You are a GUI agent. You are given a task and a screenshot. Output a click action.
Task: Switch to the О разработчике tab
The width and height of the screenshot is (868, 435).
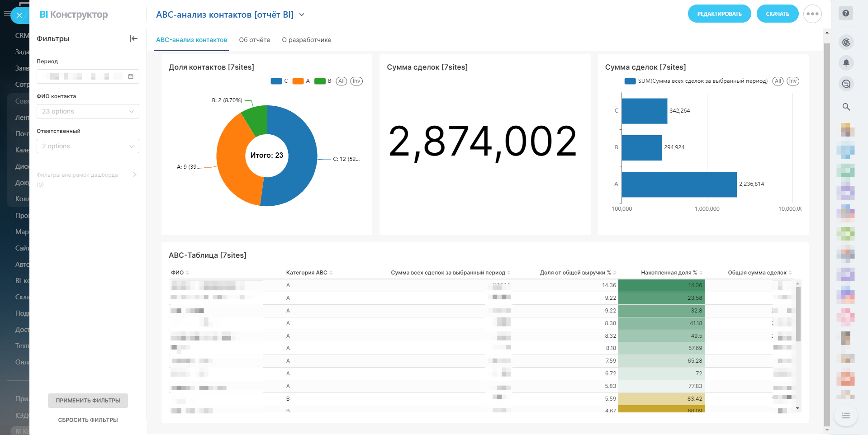pyautogui.click(x=306, y=40)
